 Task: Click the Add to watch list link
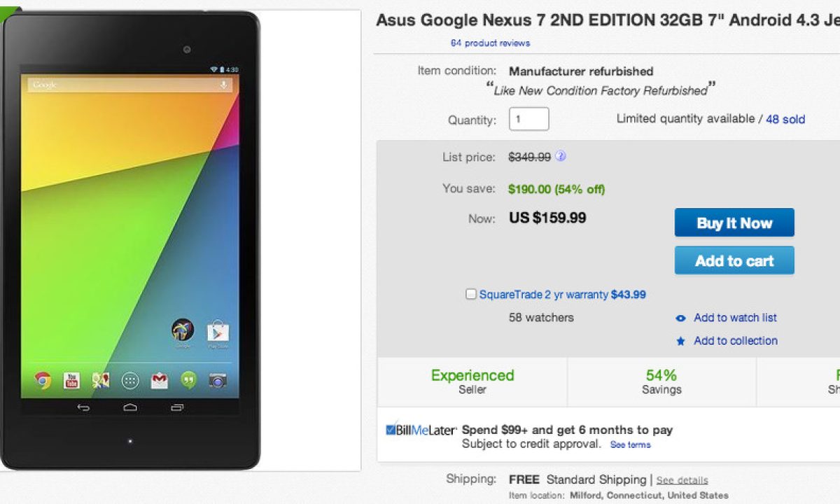(735, 318)
